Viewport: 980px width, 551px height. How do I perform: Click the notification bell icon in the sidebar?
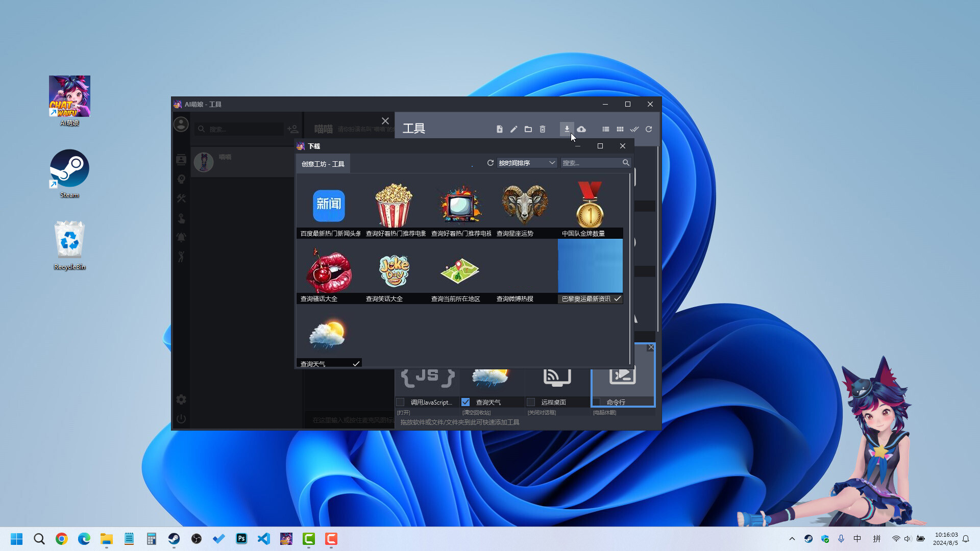pyautogui.click(x=181, y=237)
